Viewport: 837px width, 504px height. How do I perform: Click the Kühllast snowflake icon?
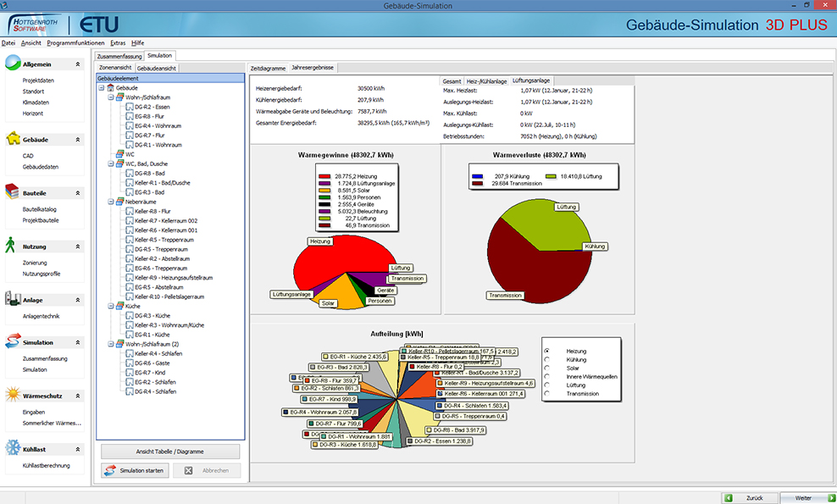(x=14, y=448)
